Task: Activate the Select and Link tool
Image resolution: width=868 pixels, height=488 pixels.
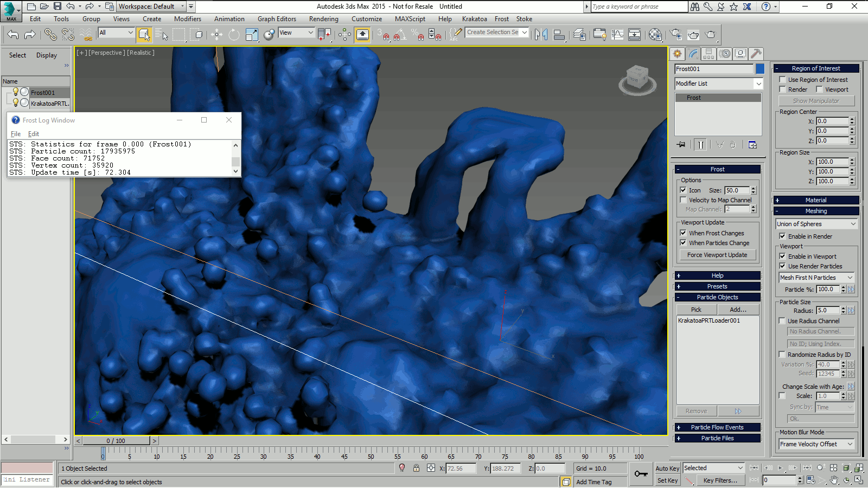Action: click(x=50, y=35)
